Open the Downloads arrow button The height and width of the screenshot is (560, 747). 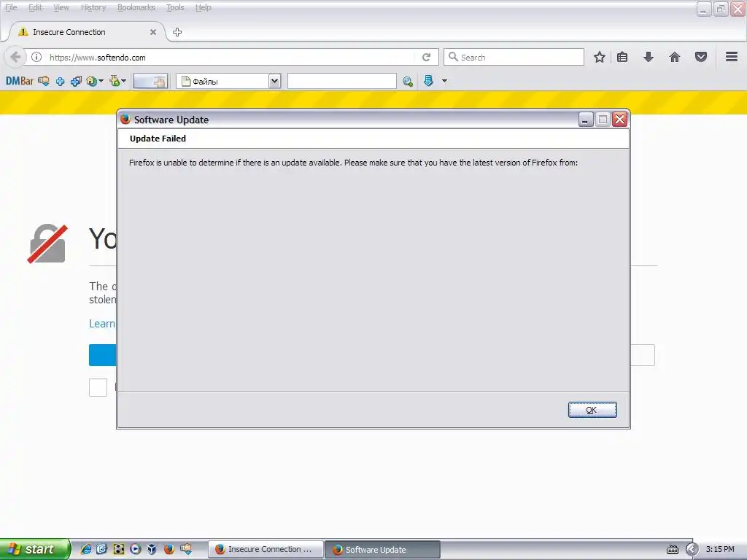pos(649,57)
